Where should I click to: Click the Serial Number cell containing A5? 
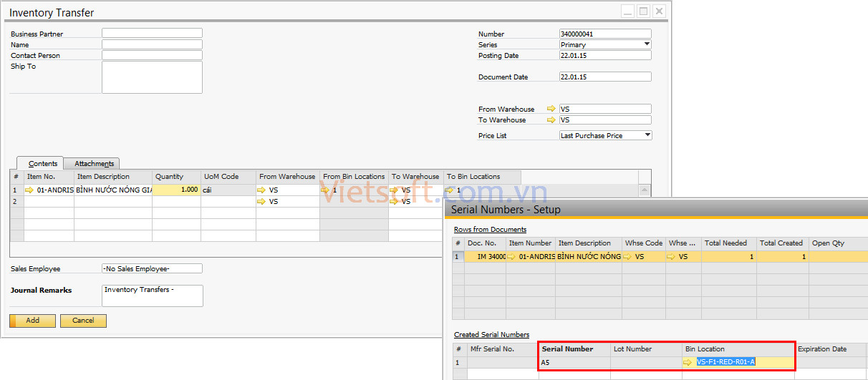(574, 362)
